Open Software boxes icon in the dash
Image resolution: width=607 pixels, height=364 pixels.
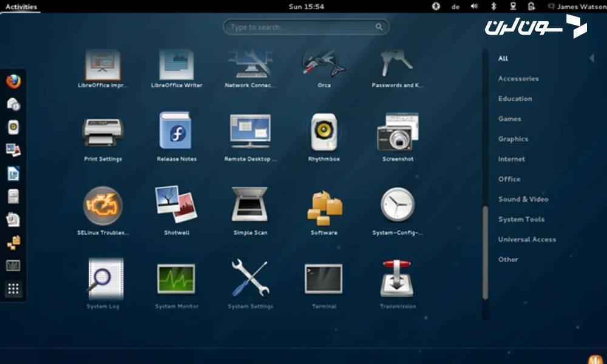pos(13,243)
